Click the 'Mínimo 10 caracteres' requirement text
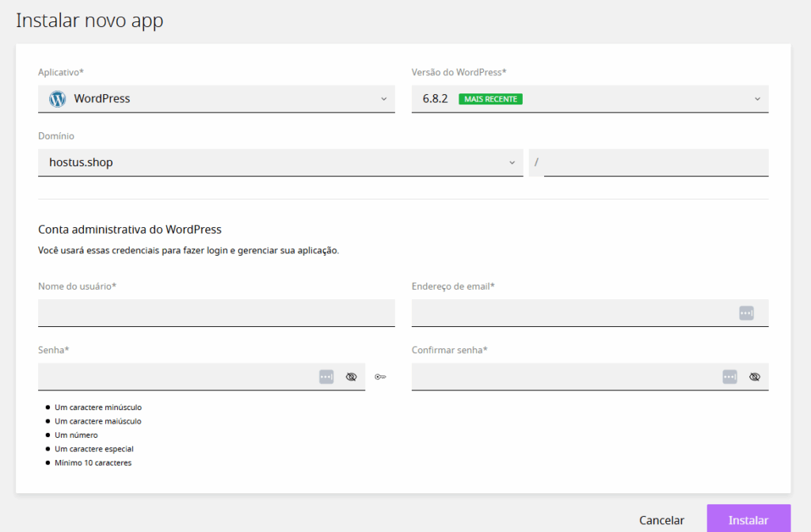 click(x=93, y=462)
